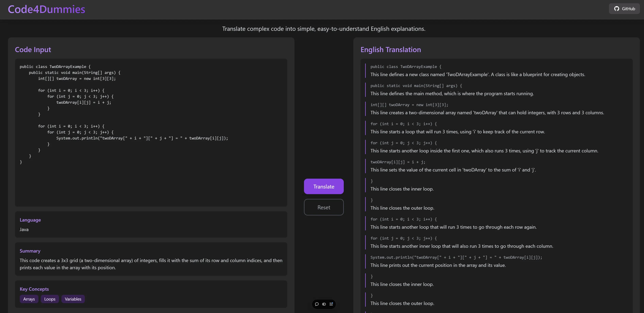Open the Code4Dummies home logo

pos(46,9)
